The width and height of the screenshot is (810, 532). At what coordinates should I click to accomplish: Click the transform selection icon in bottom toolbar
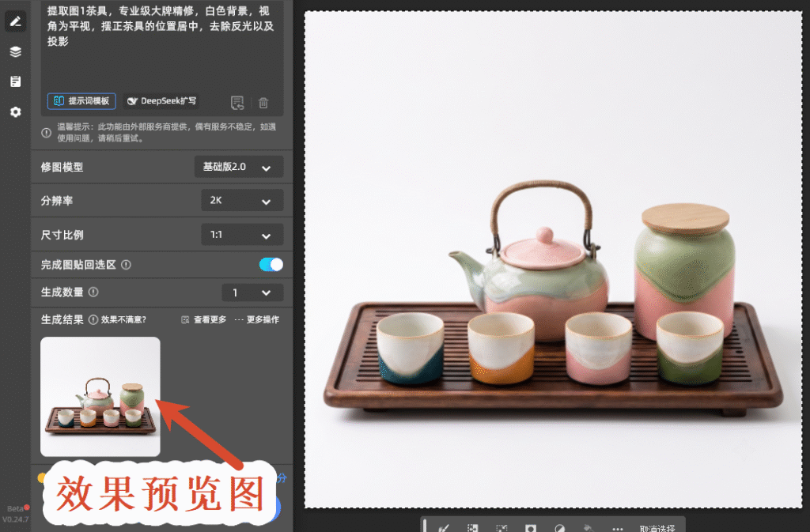501,528
